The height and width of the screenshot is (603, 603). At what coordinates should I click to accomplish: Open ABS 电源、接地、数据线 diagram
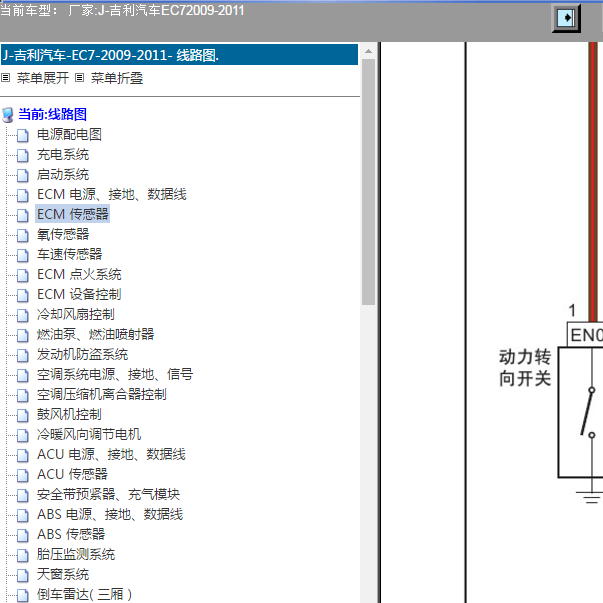(110, 515)
